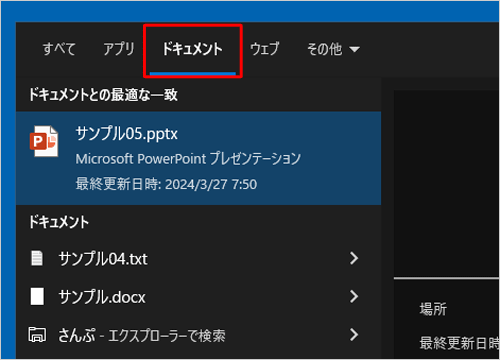Click the ドキュメントとの最適な一致 heading

click(103, 95)
